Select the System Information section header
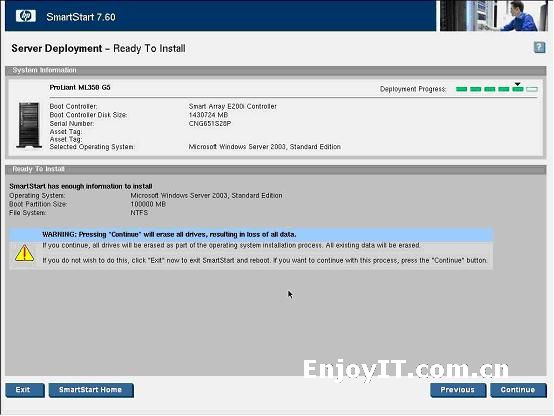Image resolution: width=554 pixels, height=416 pixels. click(276, 70)
